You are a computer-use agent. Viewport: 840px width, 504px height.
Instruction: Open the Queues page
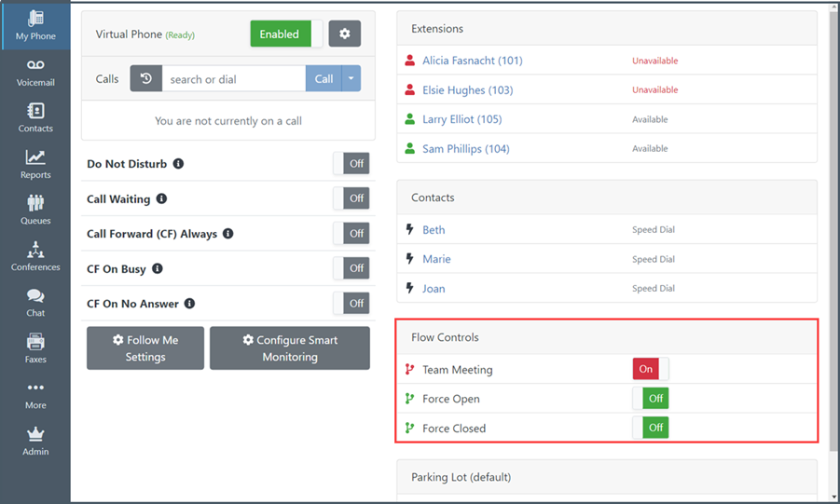[x=35, y=211]
